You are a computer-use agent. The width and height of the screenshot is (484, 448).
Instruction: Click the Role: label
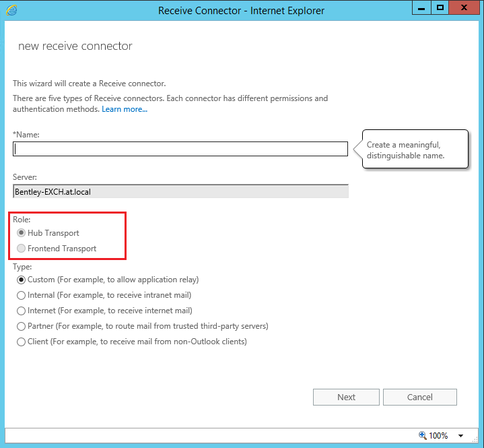[22, 220]
